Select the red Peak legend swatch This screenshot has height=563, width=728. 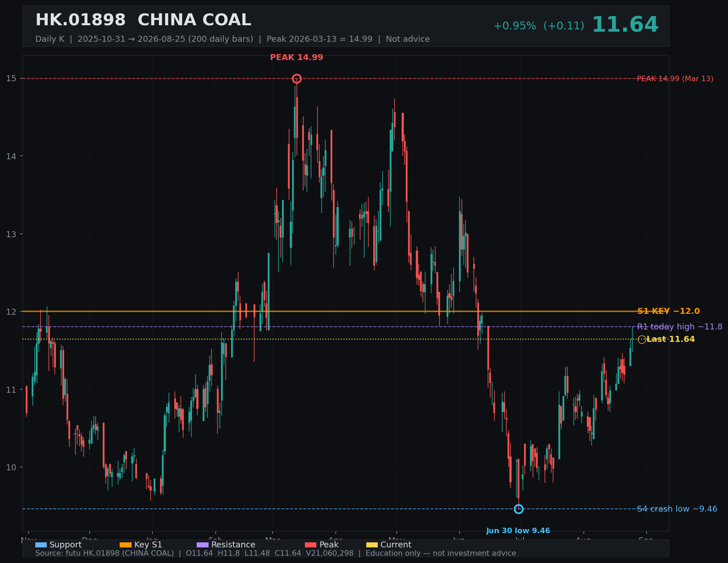tap(311, 545)
